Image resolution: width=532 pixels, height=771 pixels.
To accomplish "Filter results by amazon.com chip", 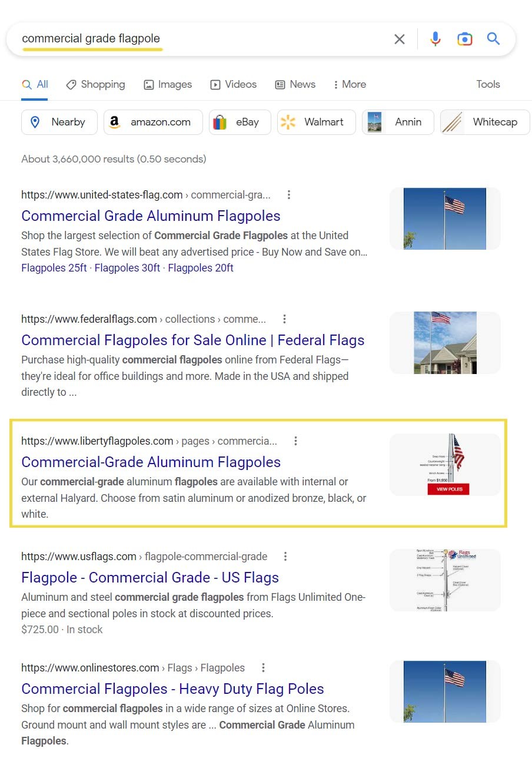I will click(x=153, y=122).
